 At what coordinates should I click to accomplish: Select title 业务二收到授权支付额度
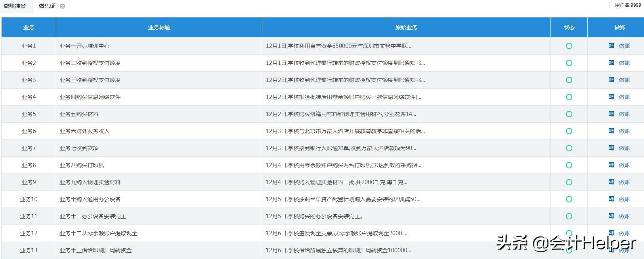pyautogui.click(x=90, y=63)
